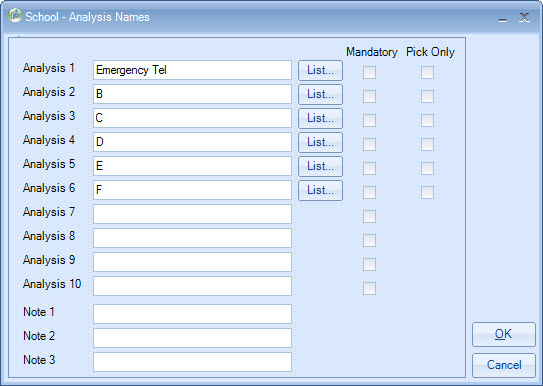Minimize the Analysis Names dialog
This screenshot has height=386, width=543.
[x=502, y=18]
